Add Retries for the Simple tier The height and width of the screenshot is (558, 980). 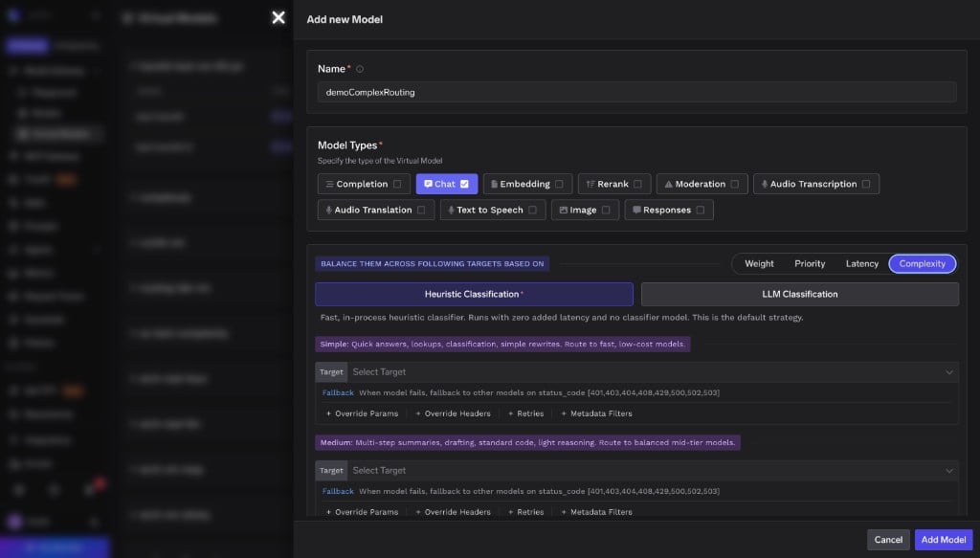(525, 413)
